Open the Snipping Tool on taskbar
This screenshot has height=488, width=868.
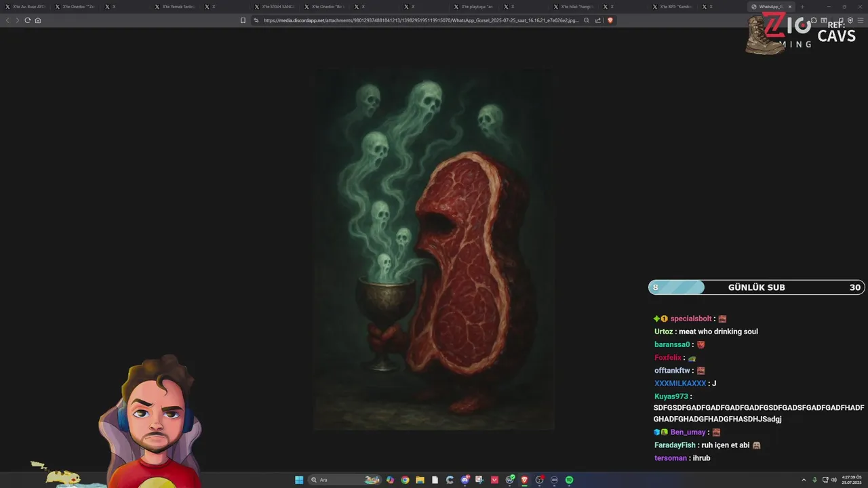[480, 480]
